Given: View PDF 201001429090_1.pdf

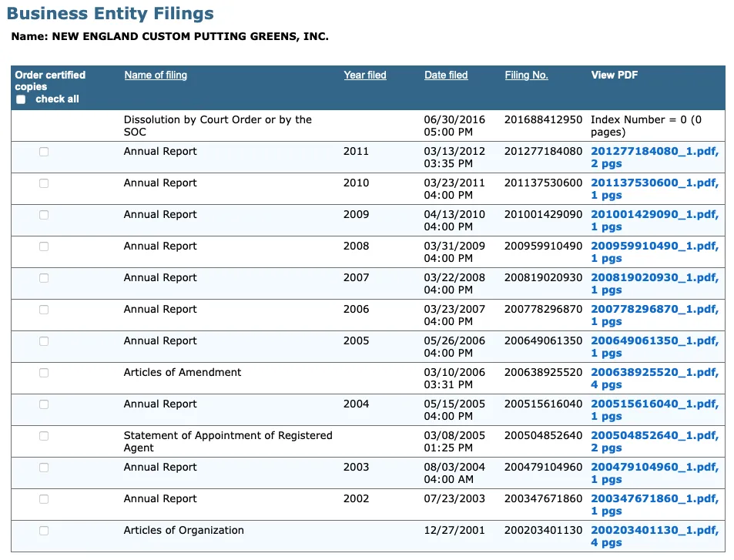Looking at the screenshot, I should (x=654, y=214).
